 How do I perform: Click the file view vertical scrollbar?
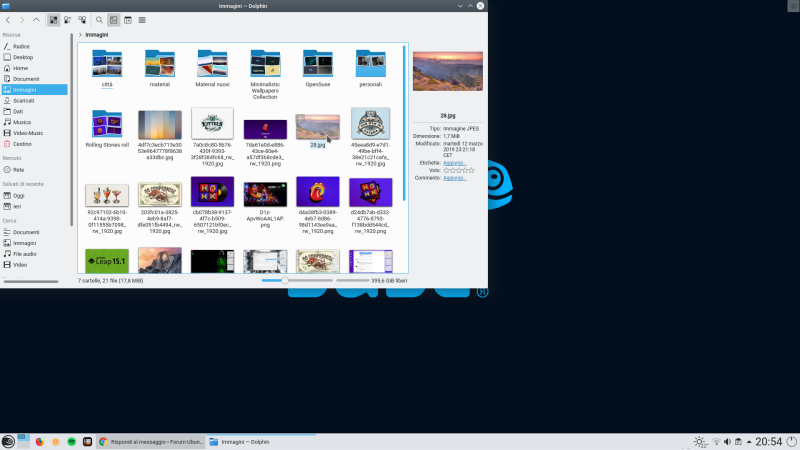404,123
